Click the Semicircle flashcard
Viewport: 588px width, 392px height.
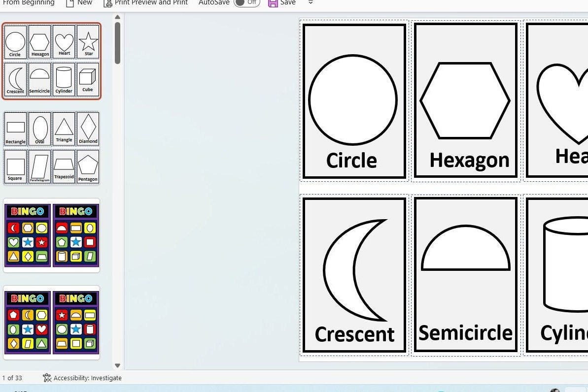coord(465,274)
